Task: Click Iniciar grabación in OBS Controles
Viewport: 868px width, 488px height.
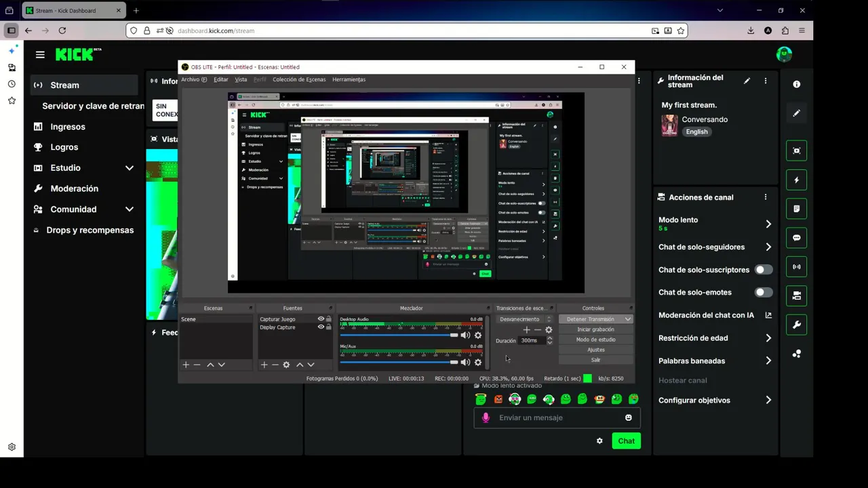Action: tap(595, 329)
